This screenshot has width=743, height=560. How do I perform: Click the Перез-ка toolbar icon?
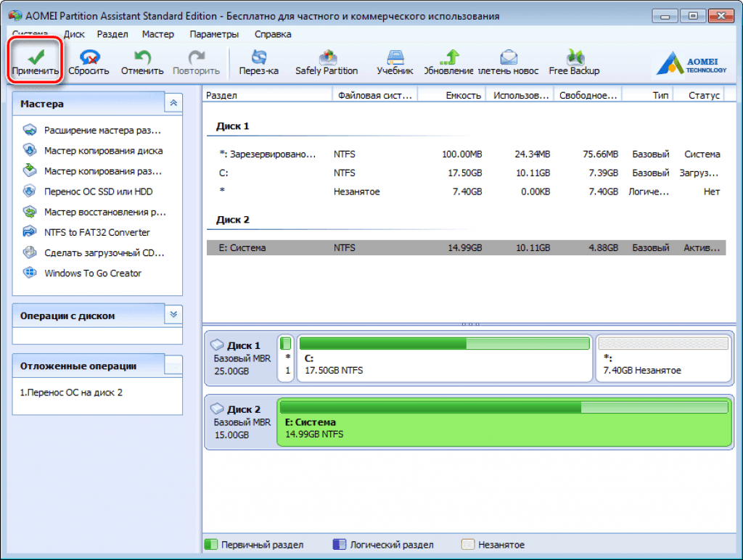pos(259,57)
